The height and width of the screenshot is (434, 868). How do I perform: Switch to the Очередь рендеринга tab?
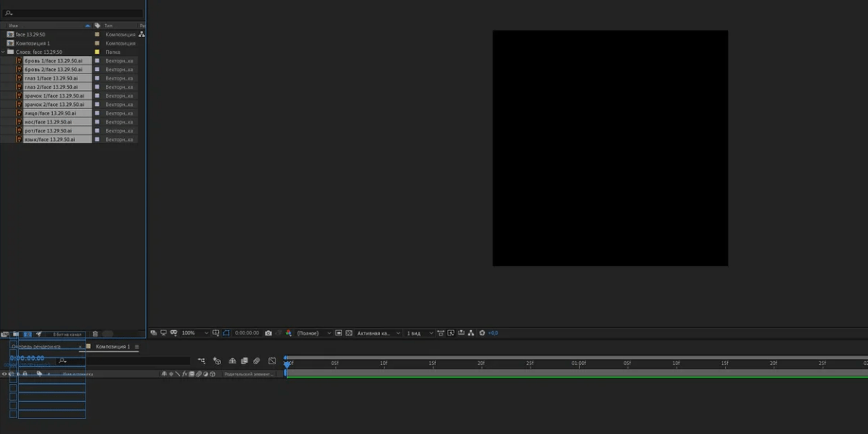click(x=36, y=347)
